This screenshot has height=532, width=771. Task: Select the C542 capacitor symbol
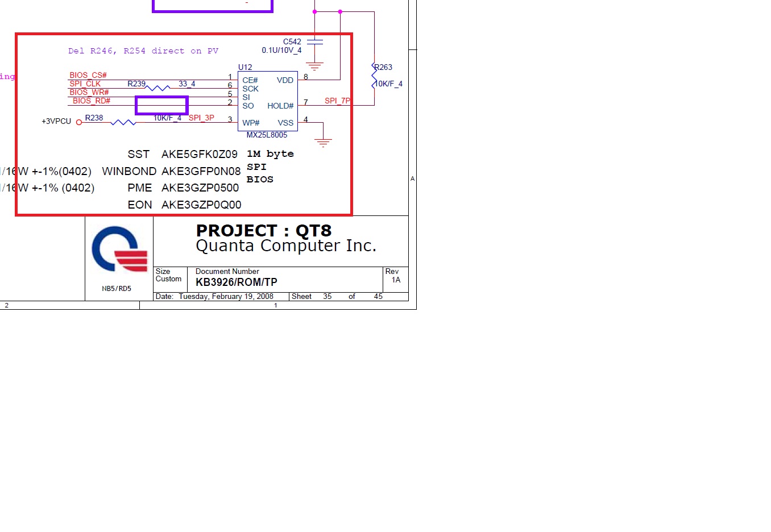(x=314, y=42)
